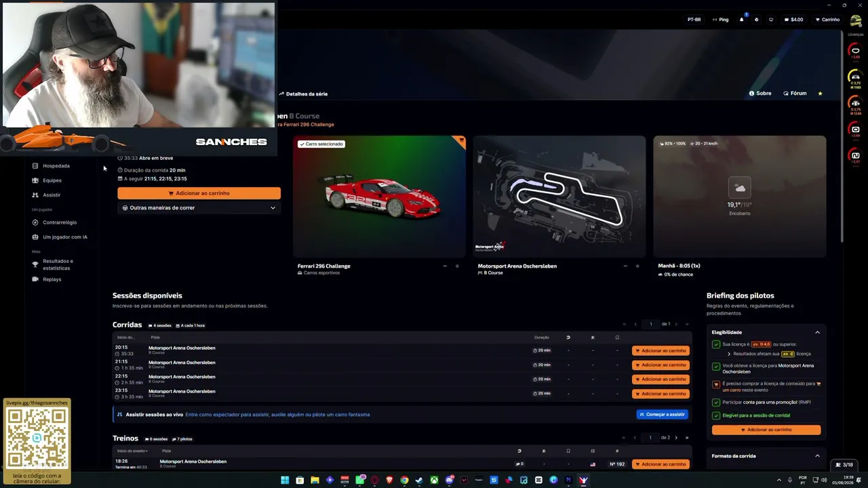Collapse the Elegibilidade section

[x=817, y=332]
